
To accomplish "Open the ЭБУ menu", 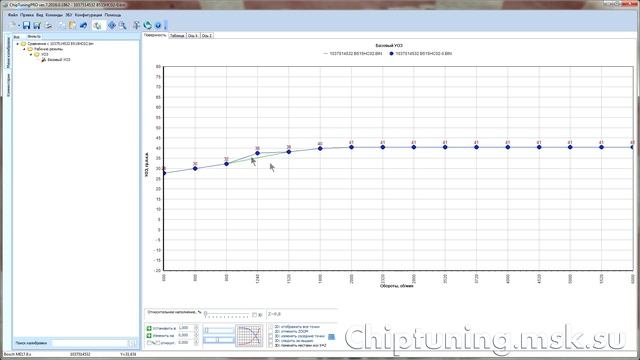I will pos(69,15).
